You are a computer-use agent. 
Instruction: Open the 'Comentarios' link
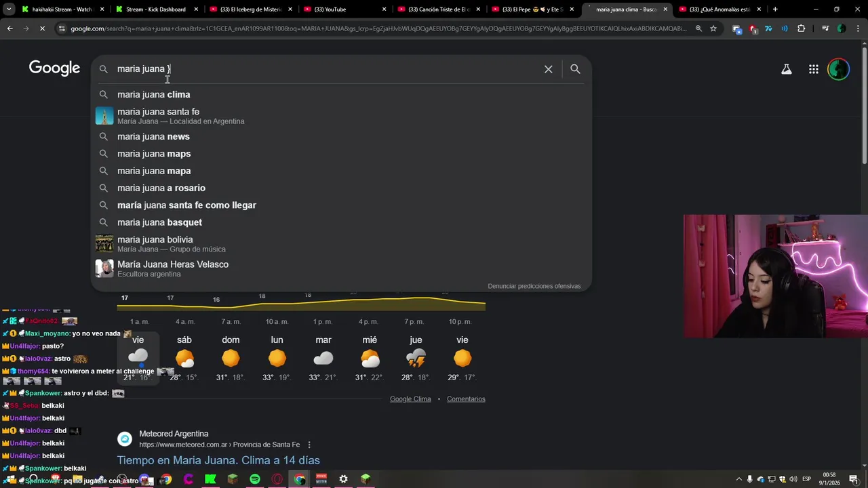(466, 399)
